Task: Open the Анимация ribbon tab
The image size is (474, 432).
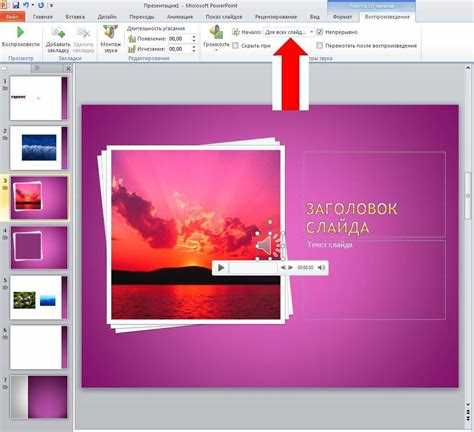Action: (180, 17)
